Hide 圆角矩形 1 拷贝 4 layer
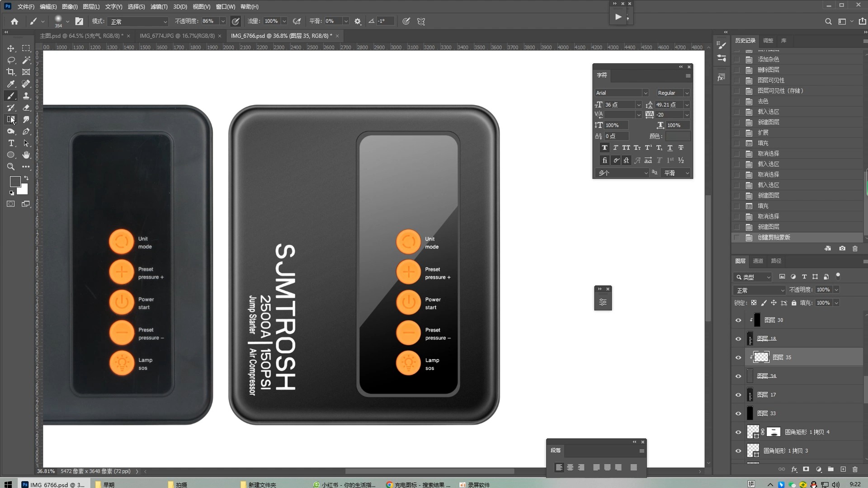 (738, 432)
